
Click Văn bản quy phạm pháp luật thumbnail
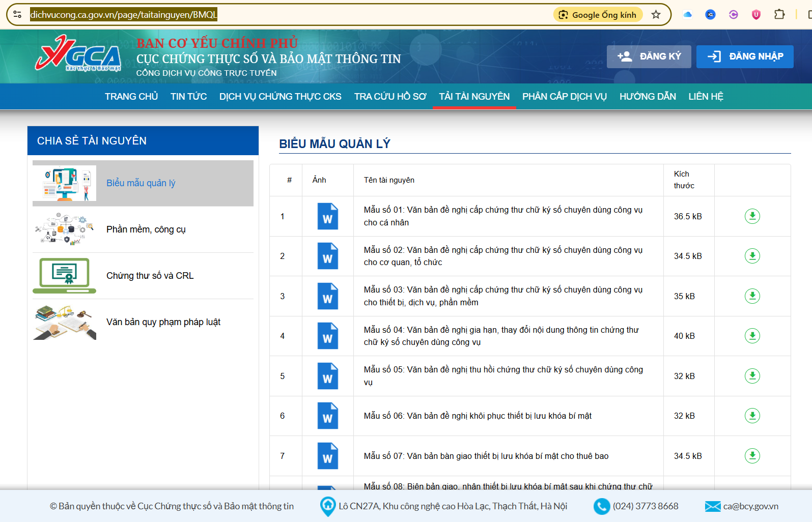[65, 323]
